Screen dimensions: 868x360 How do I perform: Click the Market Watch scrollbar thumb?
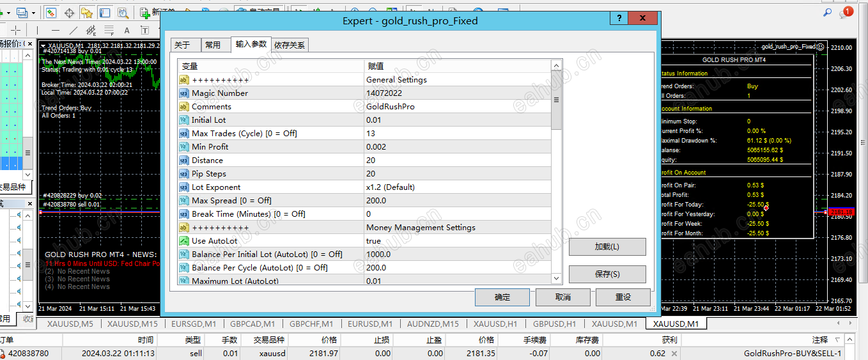click(28, 153)
